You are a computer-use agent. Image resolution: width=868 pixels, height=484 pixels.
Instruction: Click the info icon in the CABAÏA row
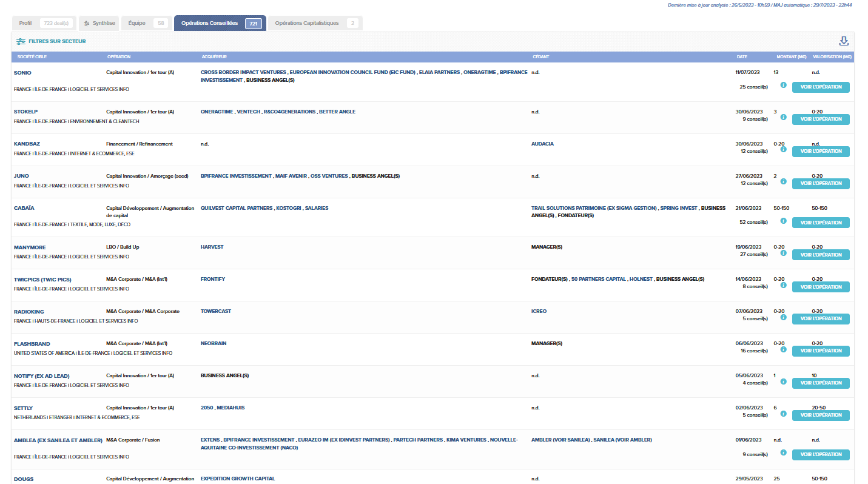(783, 221)
